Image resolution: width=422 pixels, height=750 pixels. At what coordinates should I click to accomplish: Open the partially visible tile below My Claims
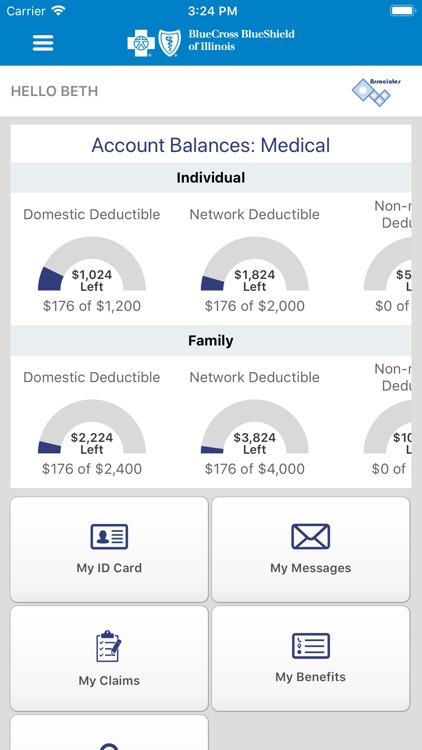tap(109, 732)
